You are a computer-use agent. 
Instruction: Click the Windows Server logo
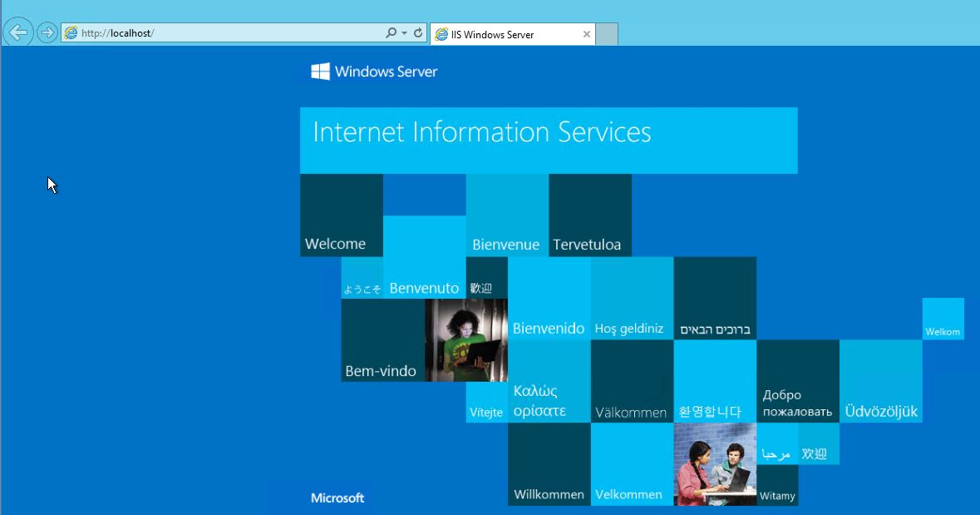pyautogui.click(x=374, y=72)
